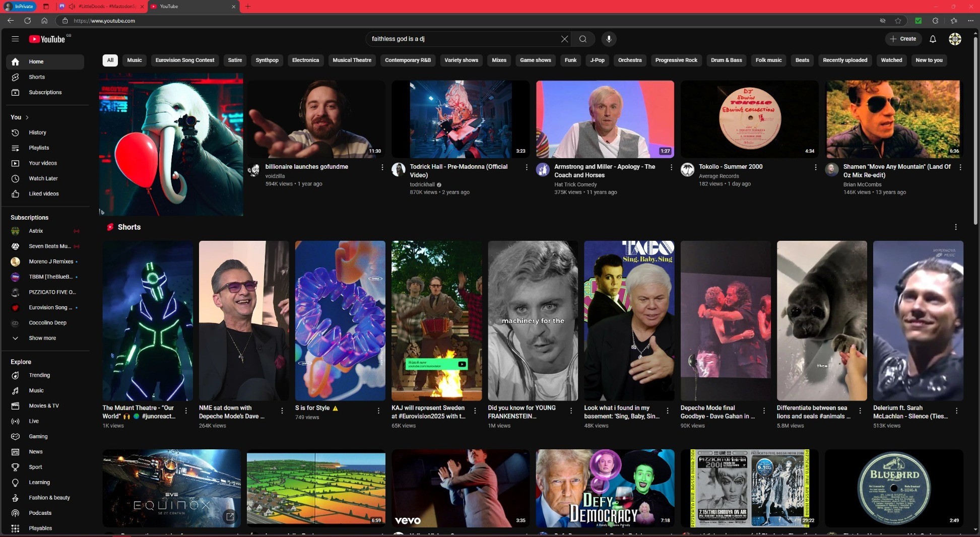This screenshot has height=537, width=980.
Task: Open Liked videos in the sidebar
Action: 45,193
